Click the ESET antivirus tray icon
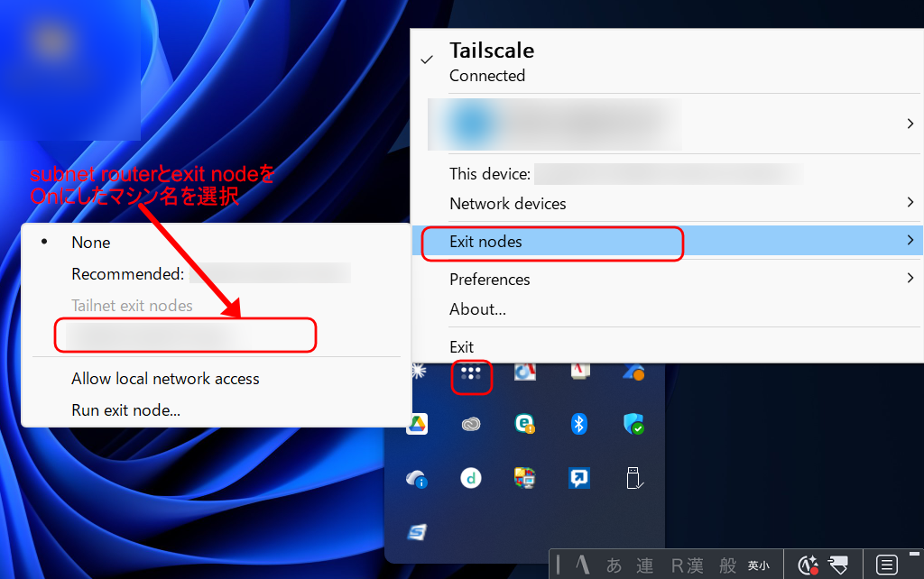924x579 pixels. tap(525, 424)
